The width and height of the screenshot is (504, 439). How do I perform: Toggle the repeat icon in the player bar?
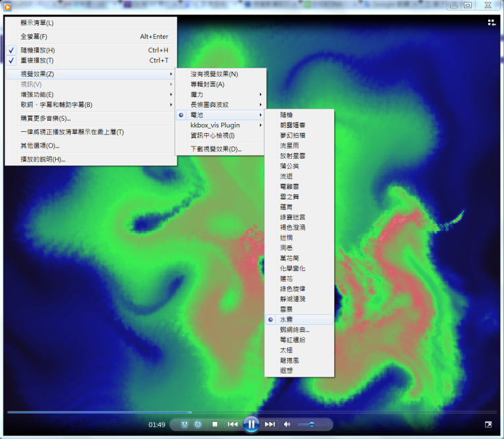pos(198,425)
